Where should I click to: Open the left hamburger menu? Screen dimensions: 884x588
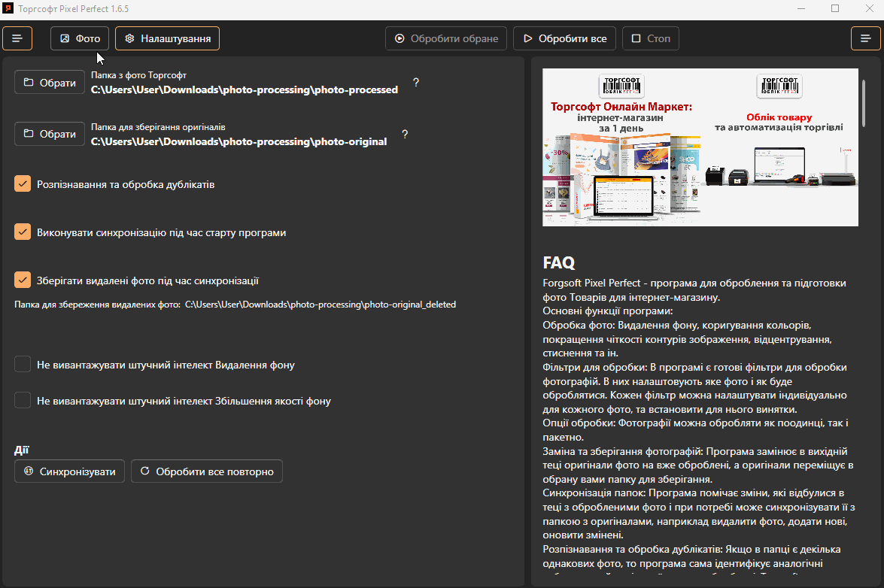coord(17,38)
